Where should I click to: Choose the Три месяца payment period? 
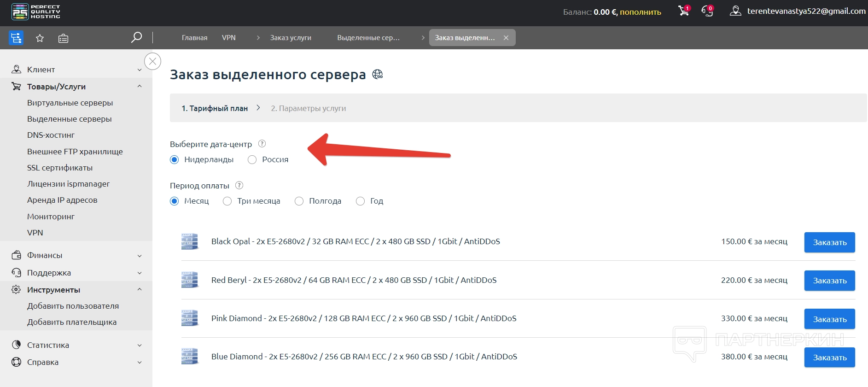click(x=227, y=201)
